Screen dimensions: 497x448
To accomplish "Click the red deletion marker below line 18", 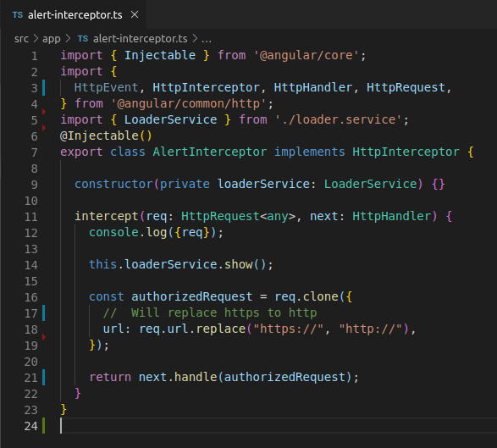I will pos(44,337).
